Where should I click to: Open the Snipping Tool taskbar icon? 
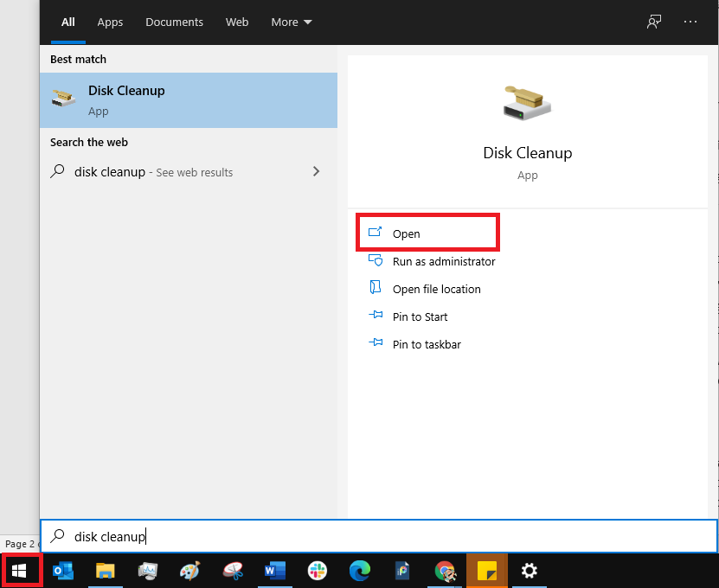233,571
